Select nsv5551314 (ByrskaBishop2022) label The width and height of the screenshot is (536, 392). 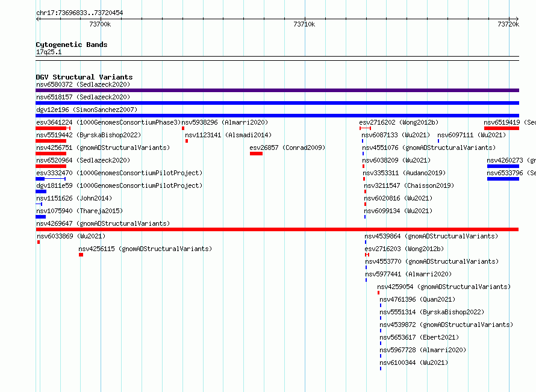point(432,312)
